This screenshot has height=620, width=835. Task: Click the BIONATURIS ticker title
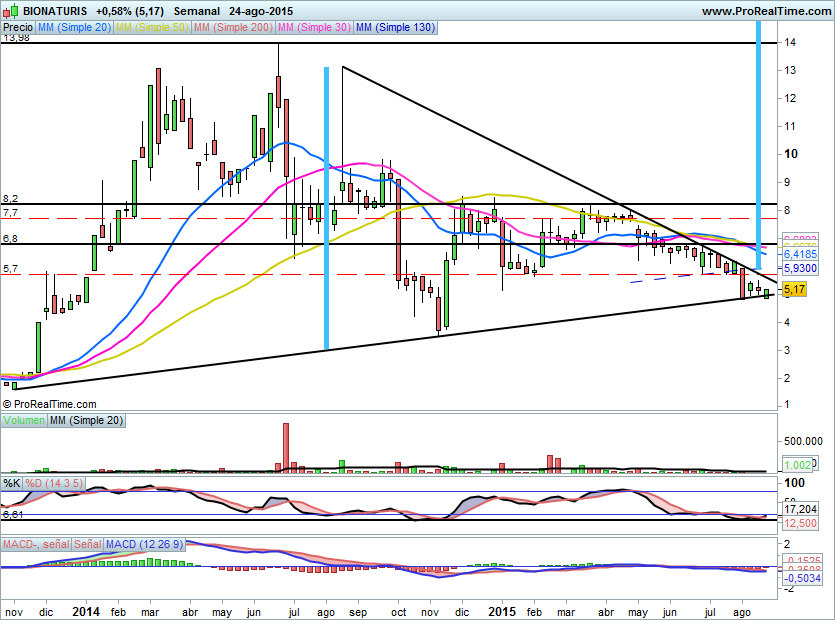point(55,11)
